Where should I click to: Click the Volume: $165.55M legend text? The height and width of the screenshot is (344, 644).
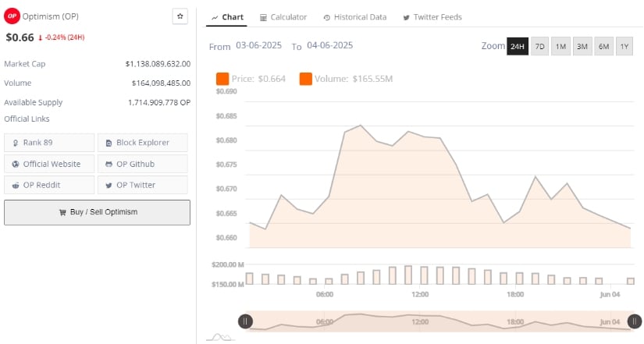tap(354, 79)
